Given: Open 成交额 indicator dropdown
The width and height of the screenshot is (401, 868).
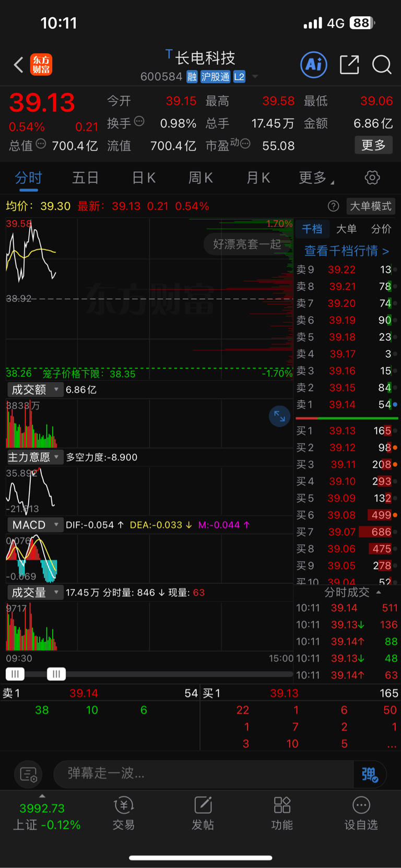Looking at the screenshot, I should click(x=35, y=390).
